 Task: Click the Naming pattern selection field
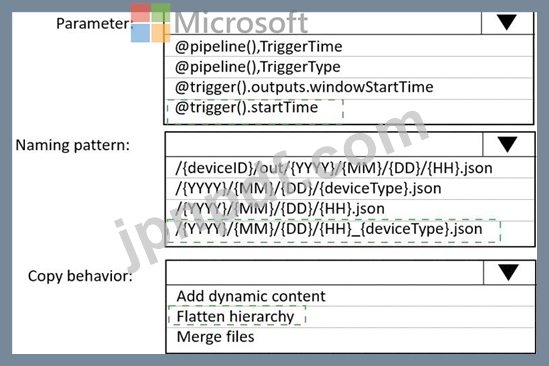pos(324,144)
